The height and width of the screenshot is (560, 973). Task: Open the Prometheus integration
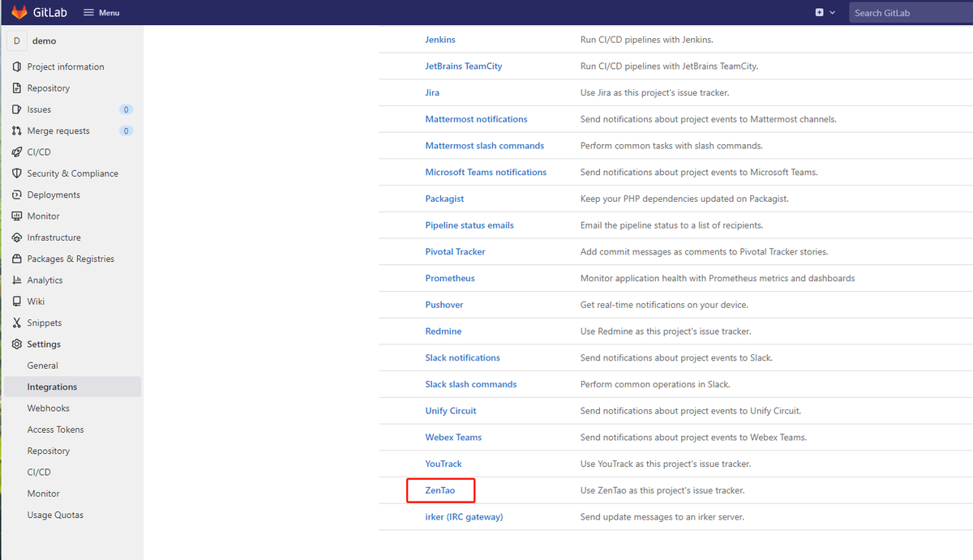tap(450, 278)
